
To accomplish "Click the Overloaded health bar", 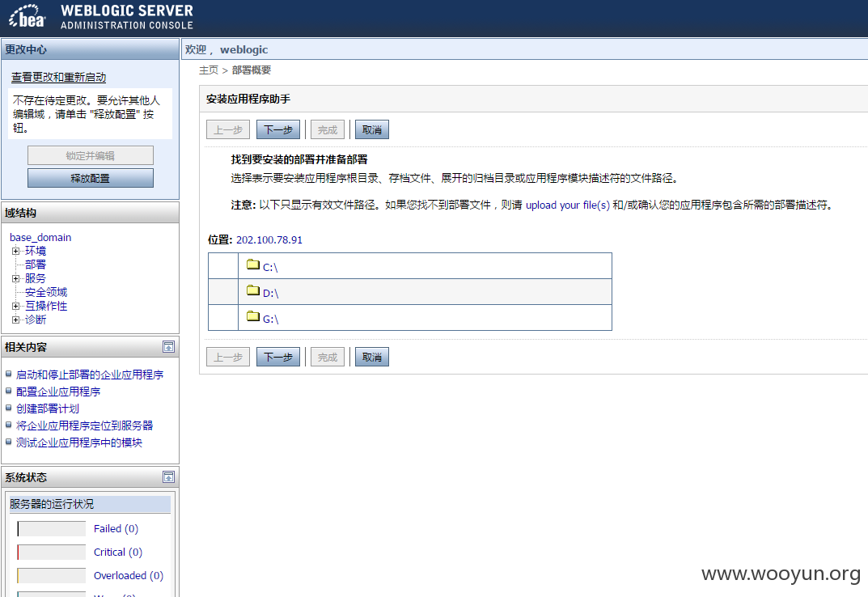I will [x=52, y=575].
